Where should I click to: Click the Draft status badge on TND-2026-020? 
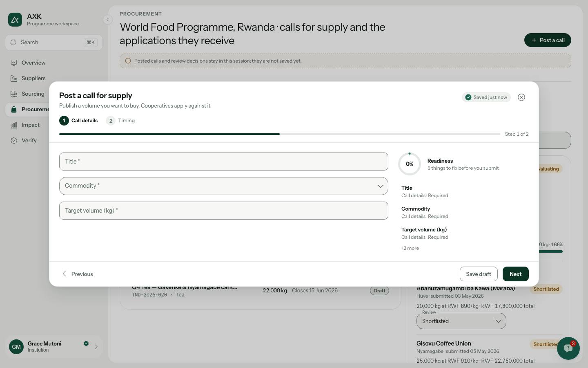click(x=379, y=291)
